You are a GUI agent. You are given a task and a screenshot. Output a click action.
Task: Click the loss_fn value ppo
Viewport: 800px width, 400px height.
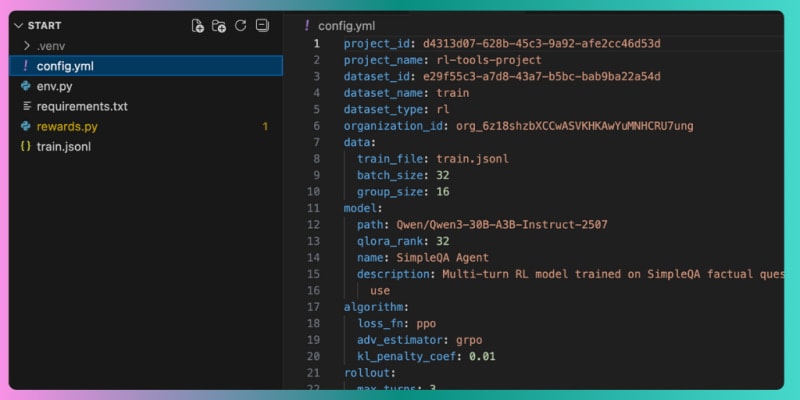point(426,323)
